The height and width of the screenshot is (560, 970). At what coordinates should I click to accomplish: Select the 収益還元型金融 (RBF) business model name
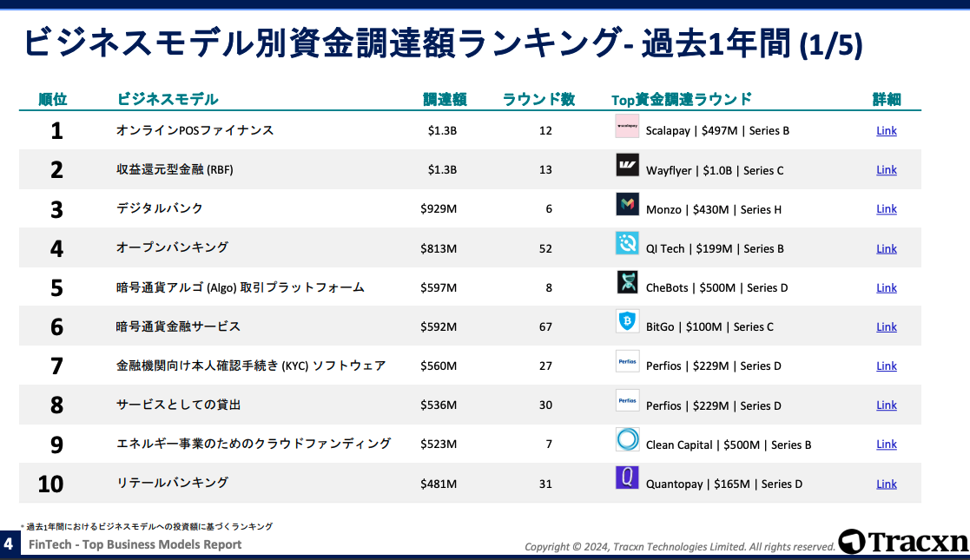(175, 169)
